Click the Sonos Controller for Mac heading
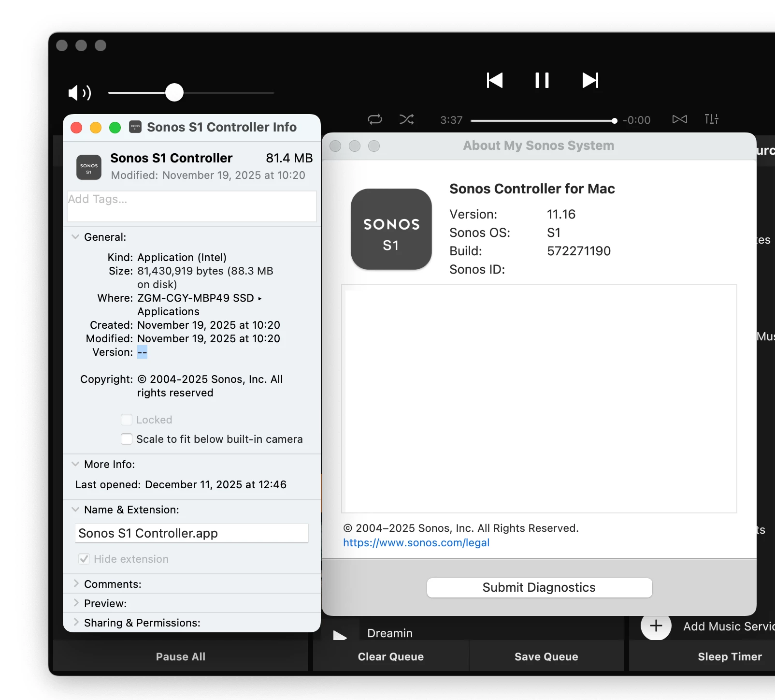The height and width of the screenshot is (700, 775). [532, 189]
